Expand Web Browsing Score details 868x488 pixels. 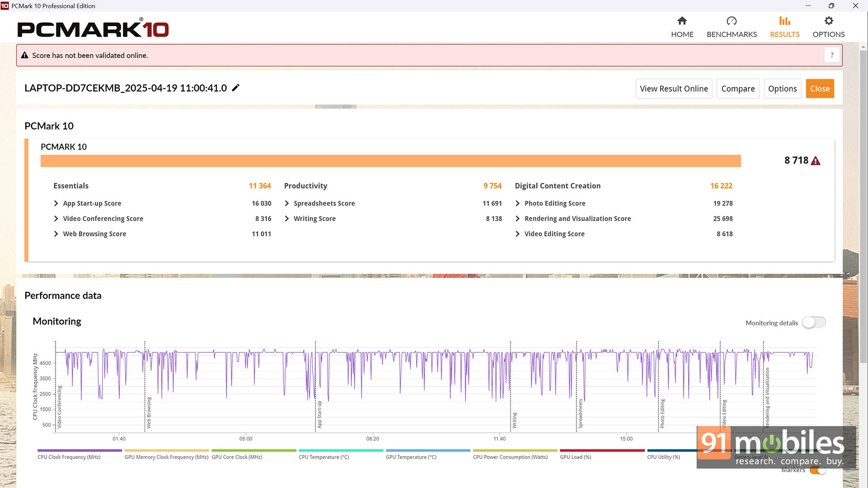coord(56,234)
